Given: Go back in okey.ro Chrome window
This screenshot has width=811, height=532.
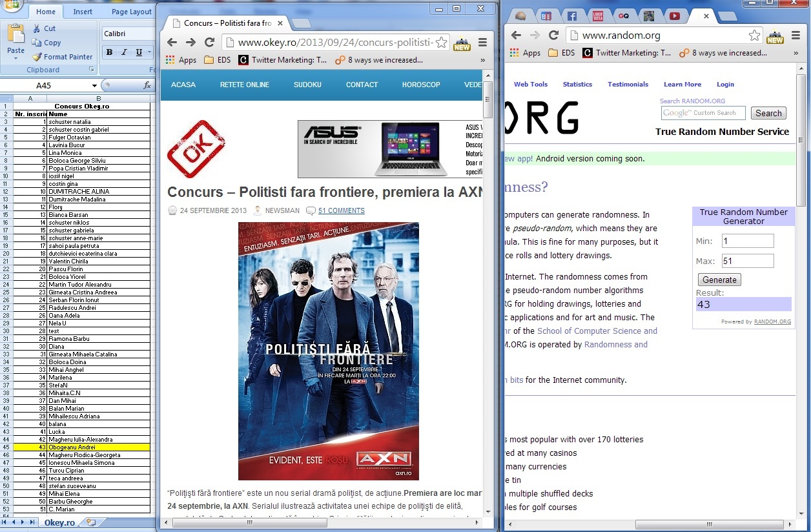Looking at the screenshot, I should [172, 43].
